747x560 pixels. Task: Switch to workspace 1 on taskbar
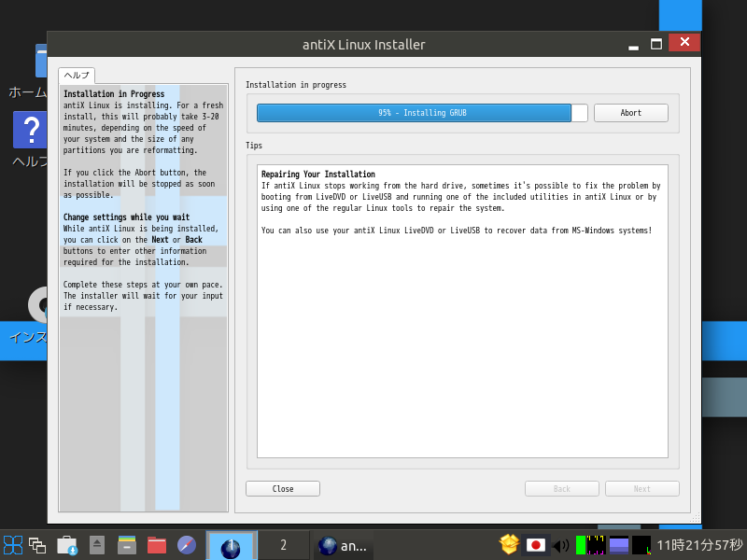click(x=232, y=545)
